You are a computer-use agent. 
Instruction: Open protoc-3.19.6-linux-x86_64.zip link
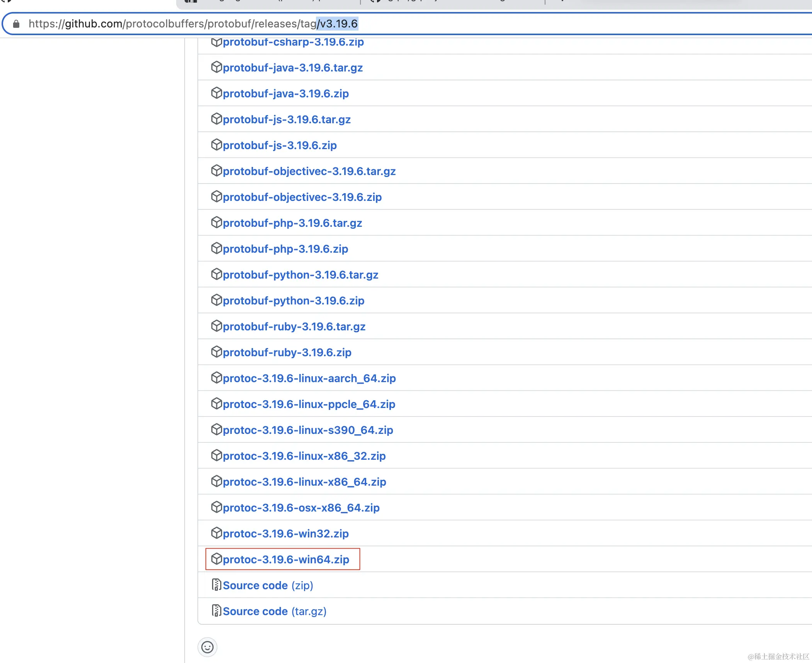point(304,482)
